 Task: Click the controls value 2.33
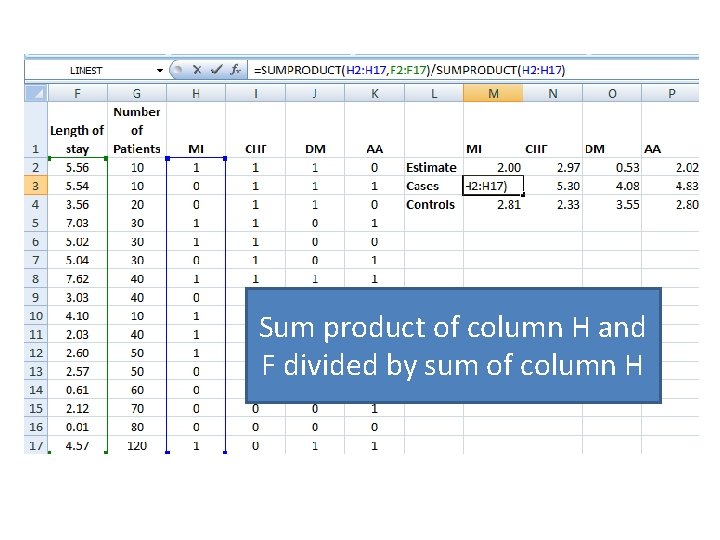tap(553, 205)
